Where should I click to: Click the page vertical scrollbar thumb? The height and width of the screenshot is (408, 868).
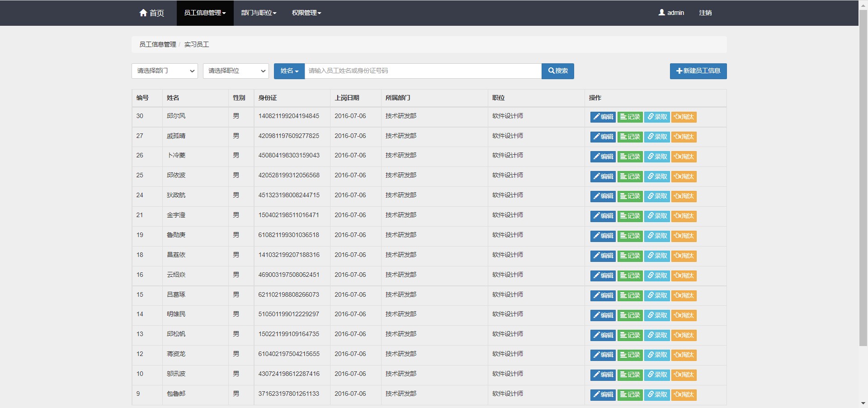tap(863, 178)
